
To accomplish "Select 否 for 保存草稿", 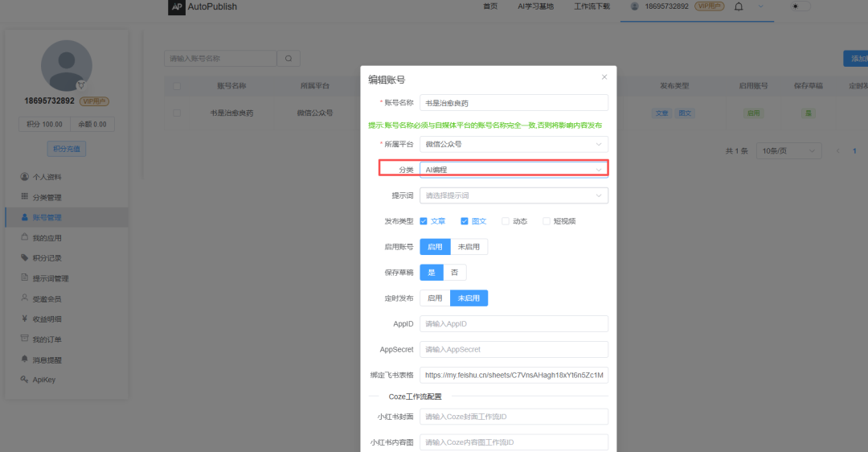I will click(x=454, y=272).
